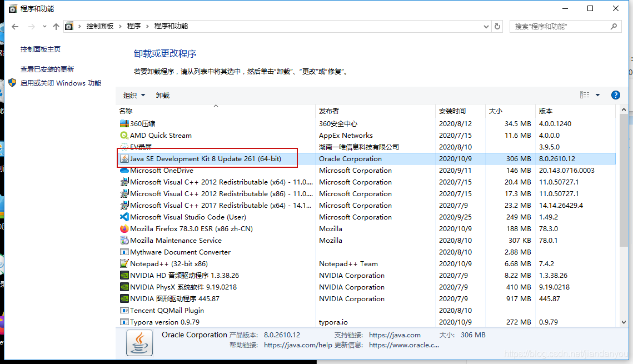Click the Visual C++ 2017 (x64) installer icon
The image size is (633, 364).
pos(124,206)
